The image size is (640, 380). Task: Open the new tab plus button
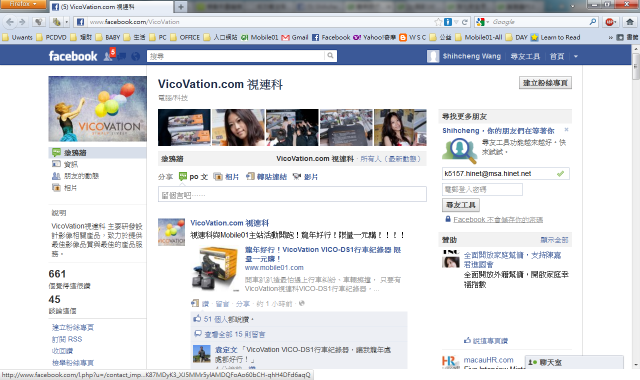pos(181,7)
